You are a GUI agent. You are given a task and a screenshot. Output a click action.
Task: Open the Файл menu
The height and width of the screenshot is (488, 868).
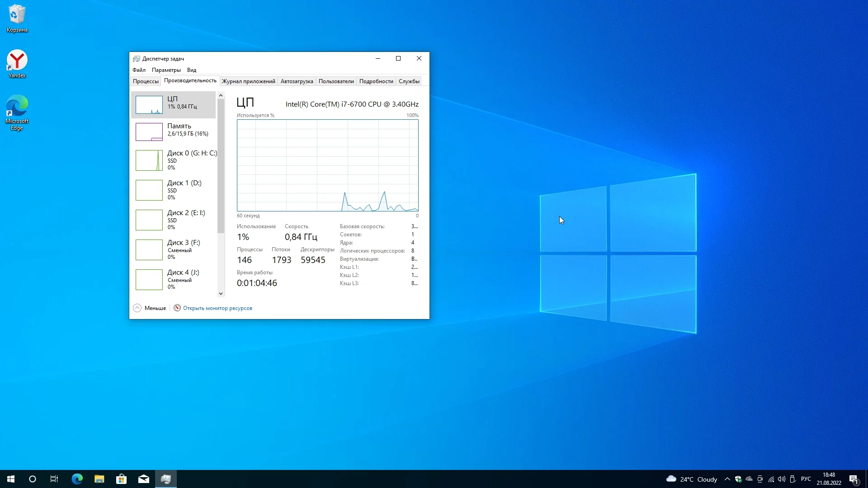coord(139,70)
